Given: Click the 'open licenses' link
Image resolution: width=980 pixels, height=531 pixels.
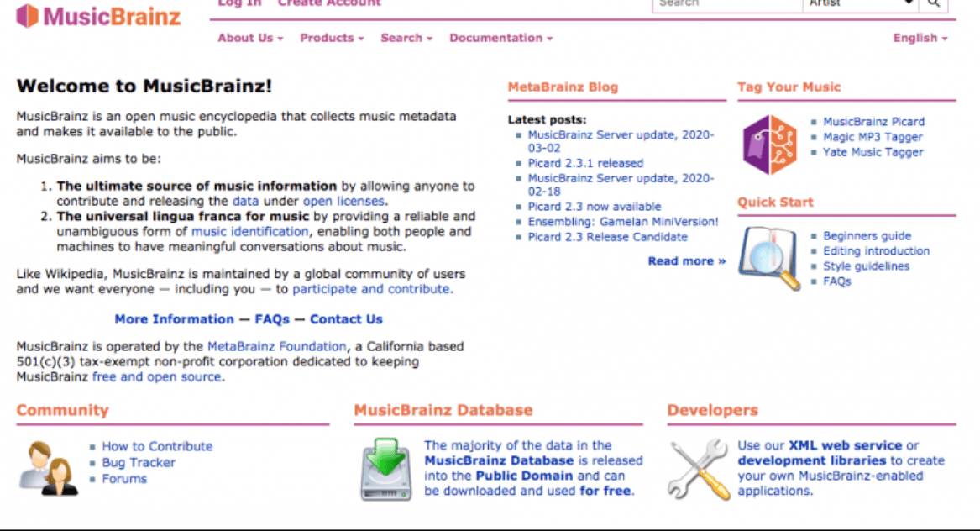Looking at the screenshot, I should (343, 202).
